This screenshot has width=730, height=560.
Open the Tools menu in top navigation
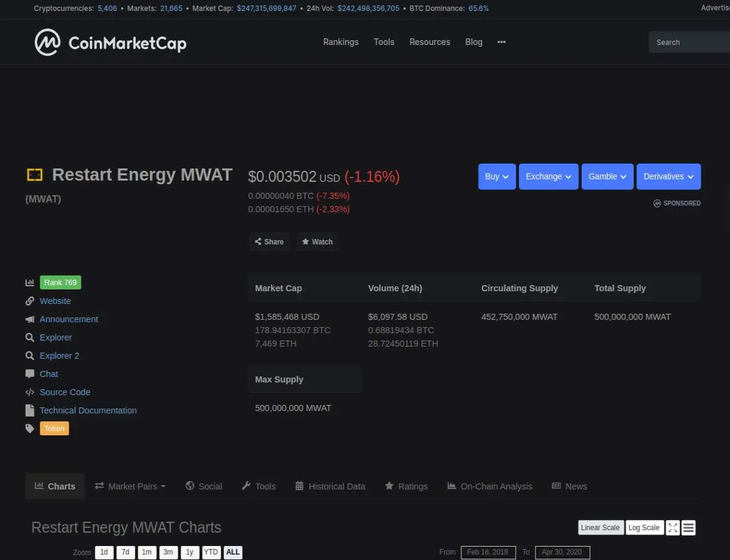pyautogui.click(x=384, y=42)
